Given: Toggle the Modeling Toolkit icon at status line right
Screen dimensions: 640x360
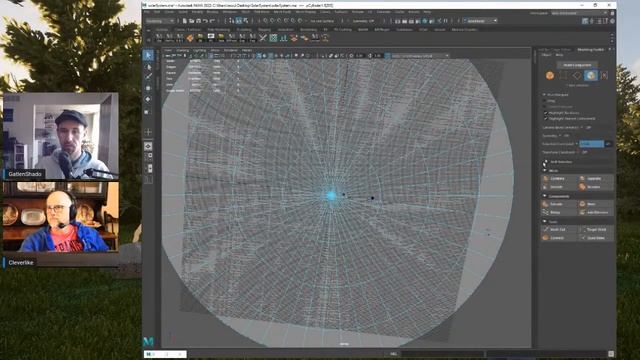Looking at the screenshot, I should coord(585,21).
